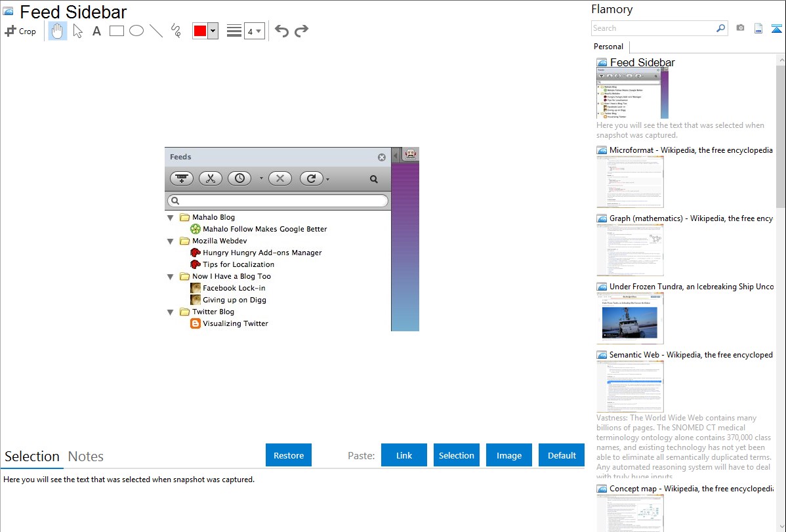Collapse the Now I Have a Blog Too folder
The width and height of the screenshot is (786, 532).
tap(171, 277)
